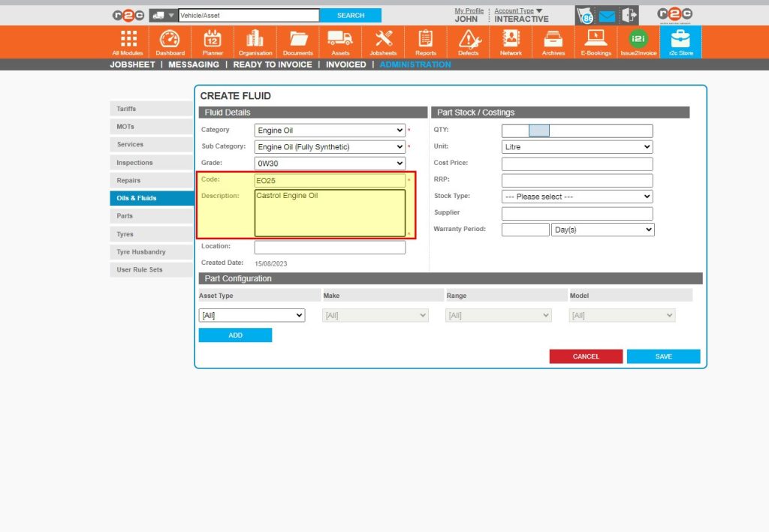The height and width of the screenshot is (532, 769).
Task: Open the vehicle search type dropdown
Action: click(x=163, y=15)
